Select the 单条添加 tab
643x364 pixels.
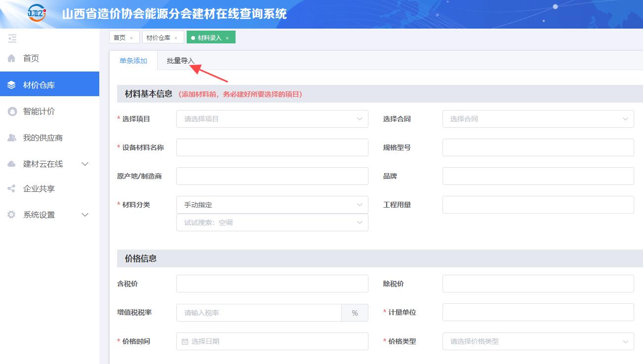(x=133, y=61)
